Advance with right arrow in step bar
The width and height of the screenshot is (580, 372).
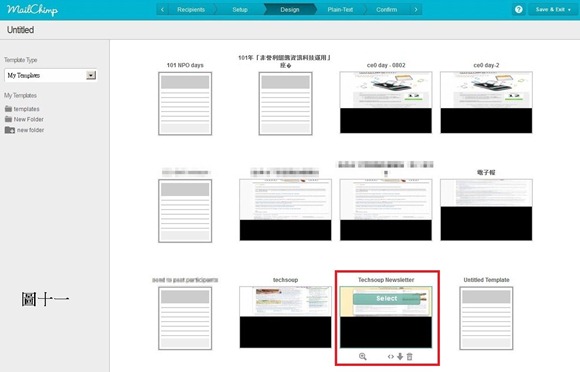(416, 9)
